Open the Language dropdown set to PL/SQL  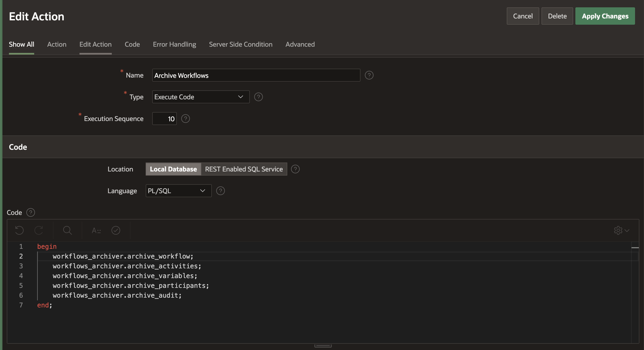(x=178, y=191)
